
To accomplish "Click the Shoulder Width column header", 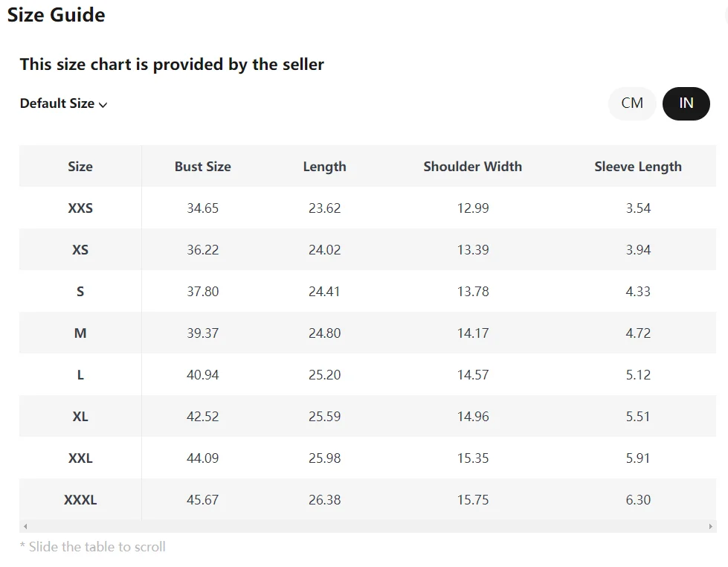I will 473,167.
